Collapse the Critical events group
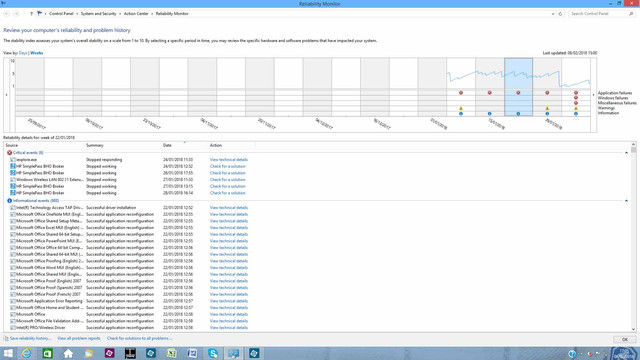This screenshot has width=640, height=360. point(626,153)
